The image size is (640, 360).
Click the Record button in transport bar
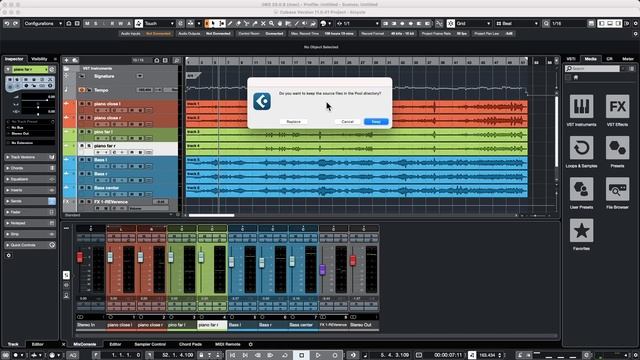(334, 356)
